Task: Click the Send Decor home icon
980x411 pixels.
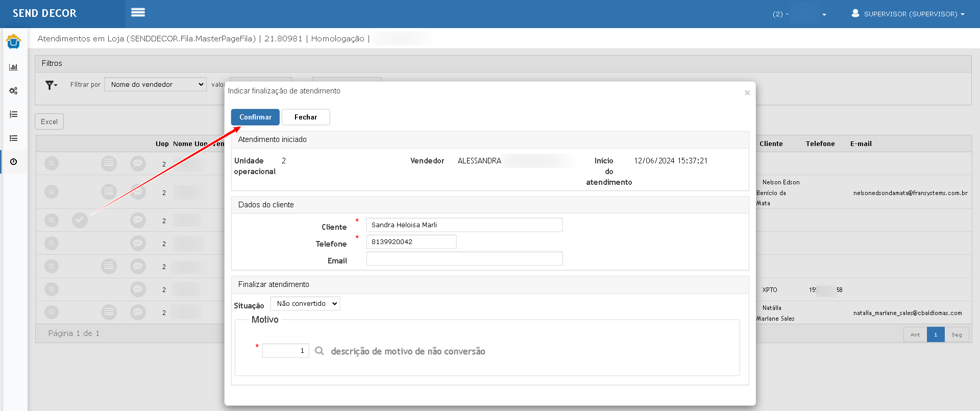Action: pos(13,41)
